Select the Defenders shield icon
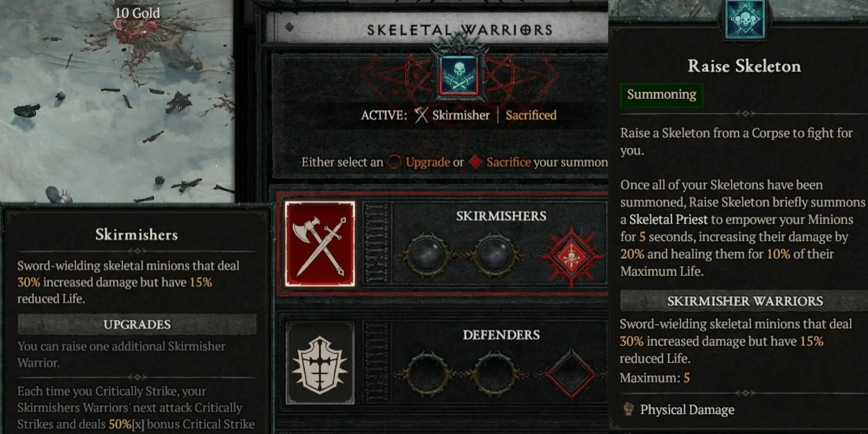 (320, 363)
